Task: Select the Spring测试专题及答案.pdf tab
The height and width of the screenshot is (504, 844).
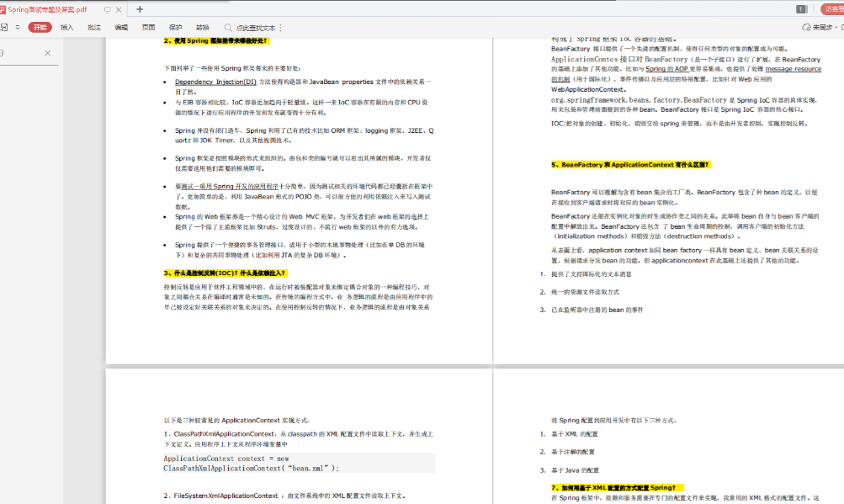Action: tap(47, 10)
